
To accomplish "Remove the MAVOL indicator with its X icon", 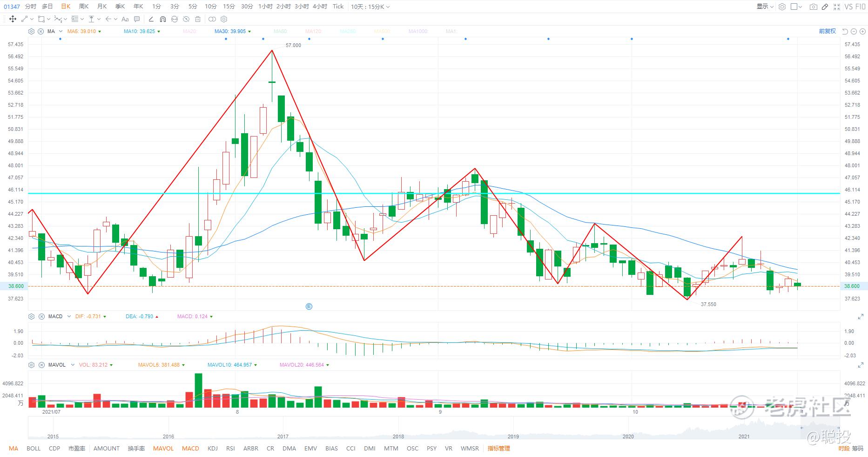I will point(41,365).
